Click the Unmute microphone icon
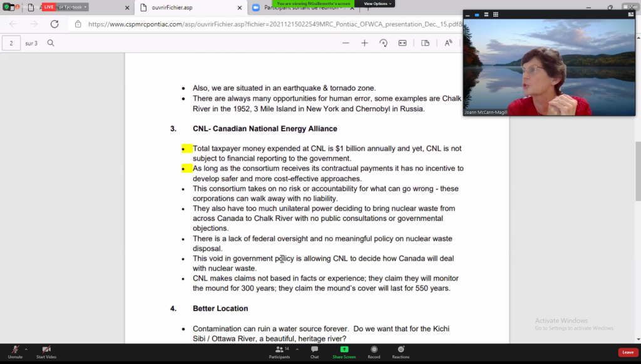This screenshot has height=364, width=641. [15, 350]
